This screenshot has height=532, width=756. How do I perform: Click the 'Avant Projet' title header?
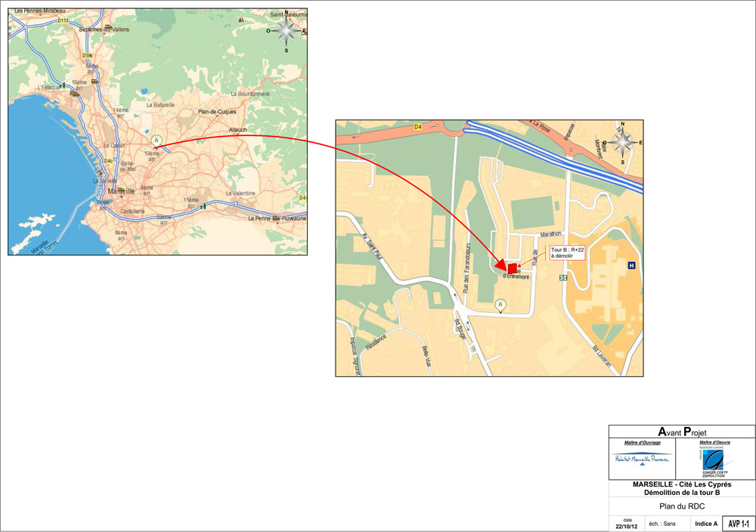(x=682, y=432)
